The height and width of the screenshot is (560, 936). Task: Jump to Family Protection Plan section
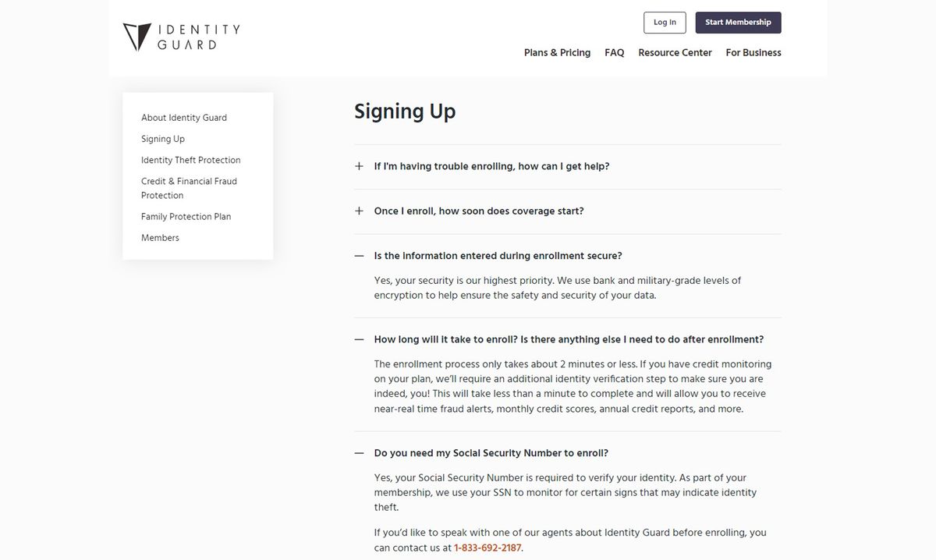(x=186, y=217)
